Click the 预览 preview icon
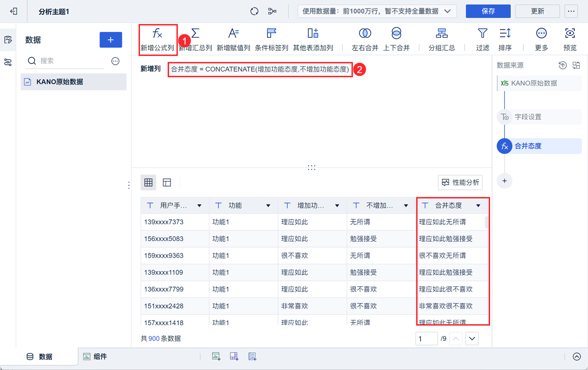588x370 pixels. coord(570,39)
